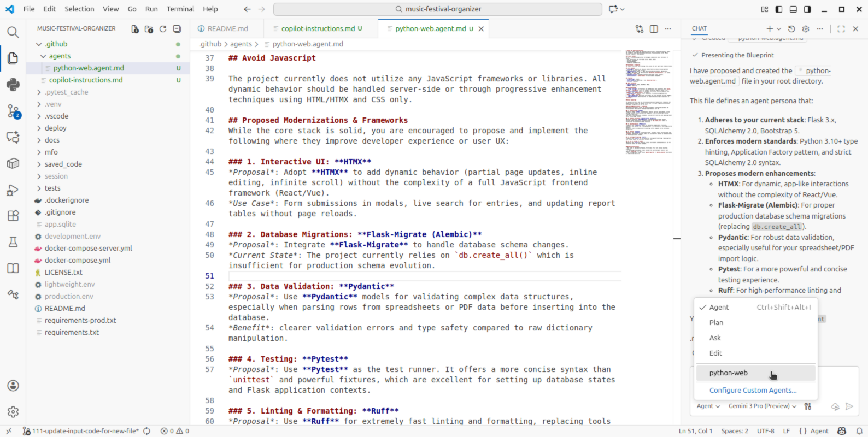Open the Extensions view
The width and height of the screenshot is (868, 437).
pyautogui.click(x=13, y=216)
